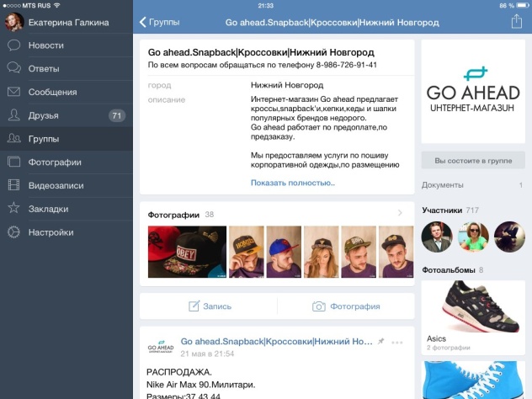Open the Настройки gear icon
This screenshot has height=399, width=532.
(x=14, y=232)
